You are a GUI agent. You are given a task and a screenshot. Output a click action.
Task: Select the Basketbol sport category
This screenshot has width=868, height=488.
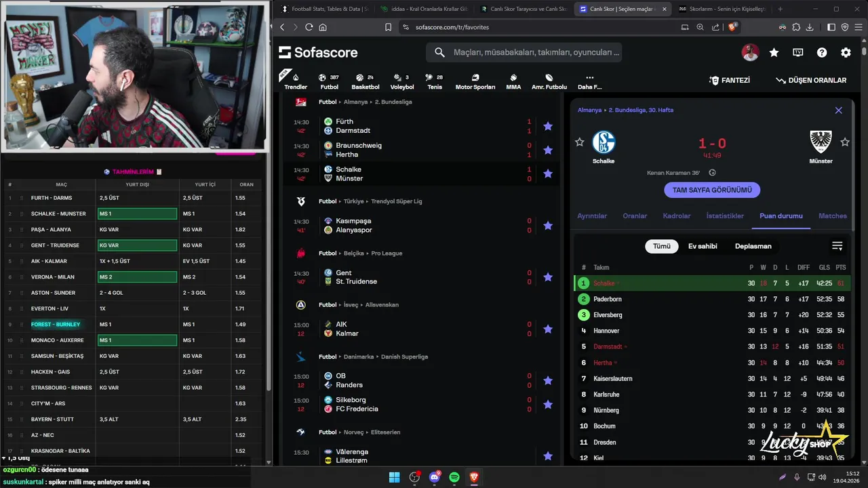coord(366,81)
